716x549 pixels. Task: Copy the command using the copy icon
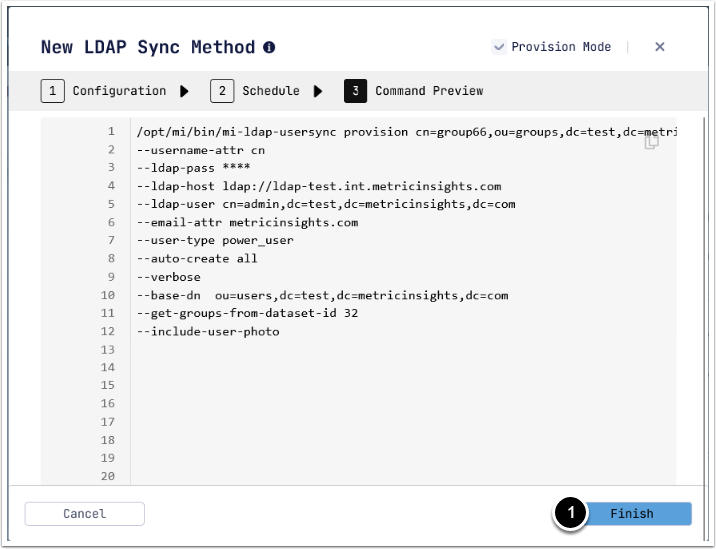coord(652,142)
